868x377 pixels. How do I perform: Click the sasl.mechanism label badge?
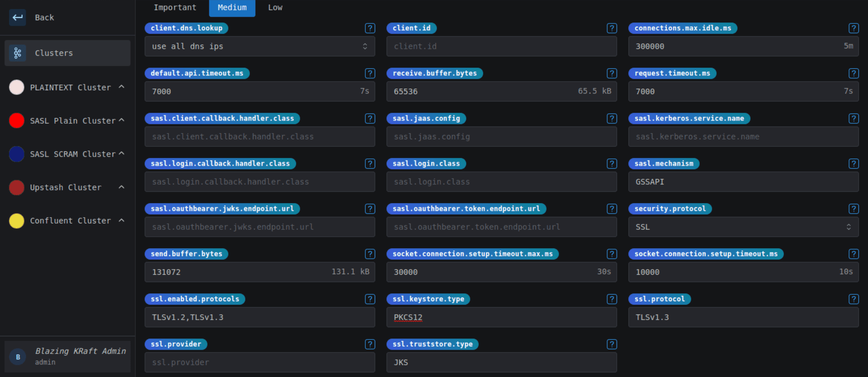[x=664, y=163]
